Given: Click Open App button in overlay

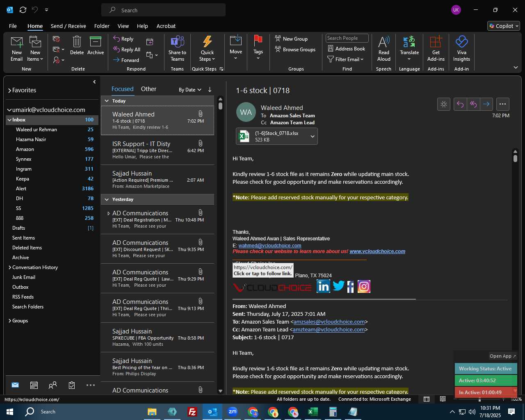Looking at the screenshot, I should coord(503,356).
